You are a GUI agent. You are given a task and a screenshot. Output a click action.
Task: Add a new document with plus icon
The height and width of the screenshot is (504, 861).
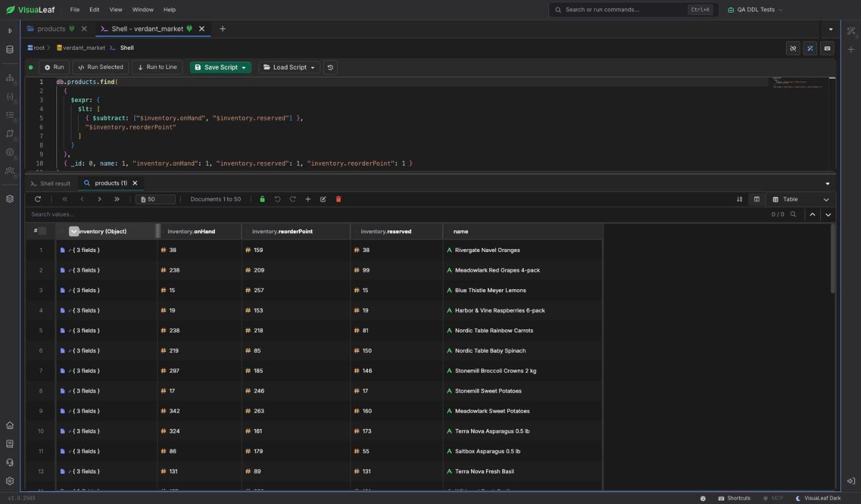click(308, 199)
